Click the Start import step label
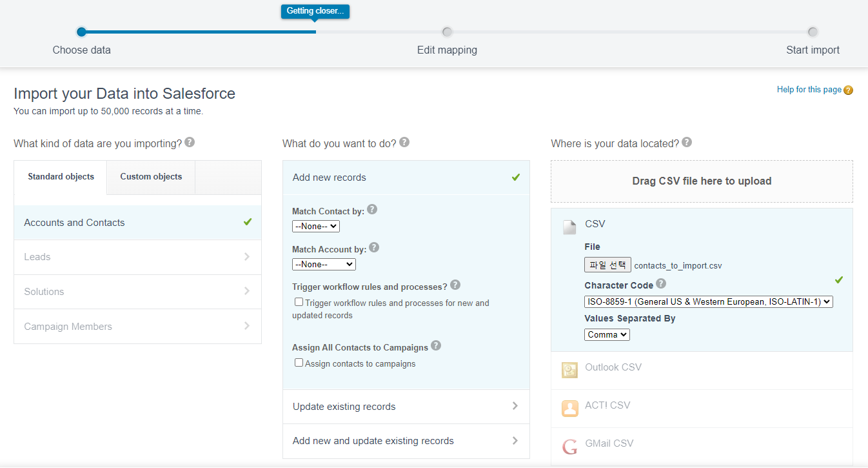 point(813,50)
